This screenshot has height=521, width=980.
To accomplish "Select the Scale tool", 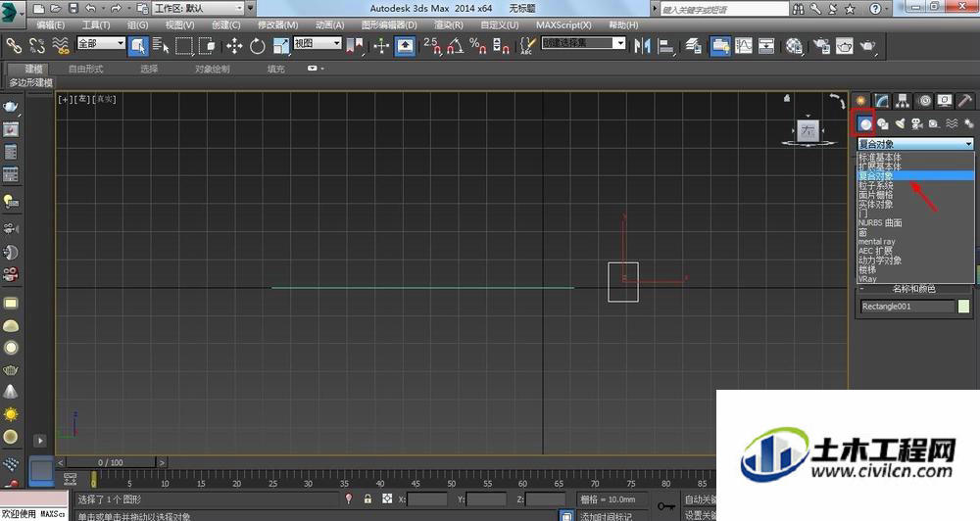I will [281, 46].
